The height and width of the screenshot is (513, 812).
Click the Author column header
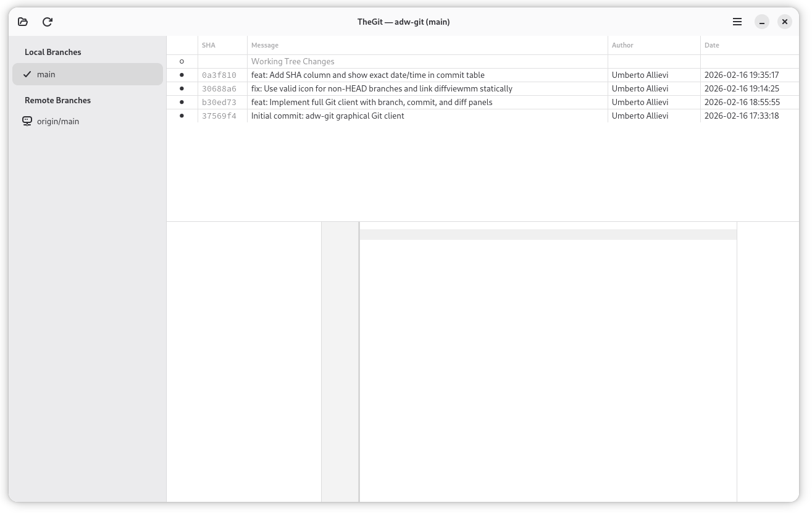(x=622, y=45)
